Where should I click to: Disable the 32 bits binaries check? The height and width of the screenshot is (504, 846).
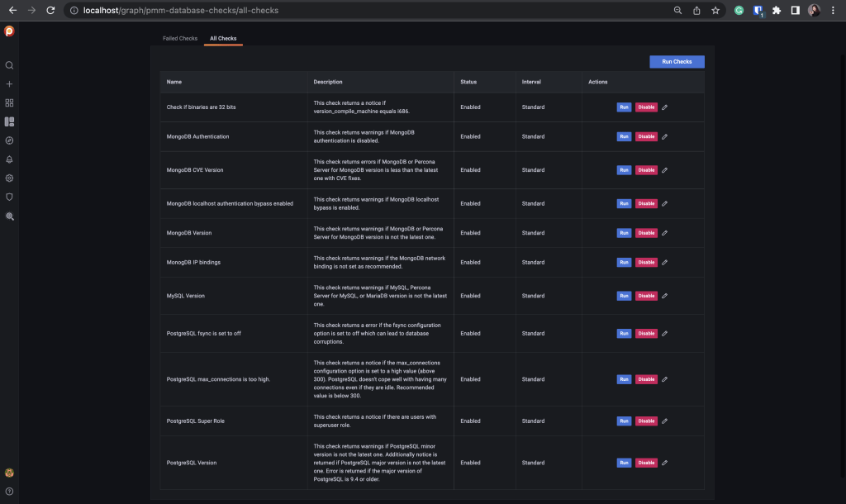click(x=646, y=107)
